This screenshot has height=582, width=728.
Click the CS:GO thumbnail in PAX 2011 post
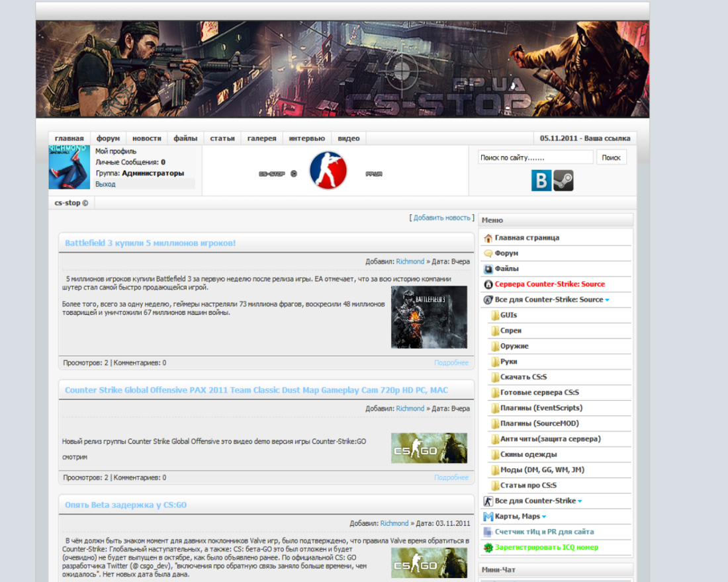point(429,448)
